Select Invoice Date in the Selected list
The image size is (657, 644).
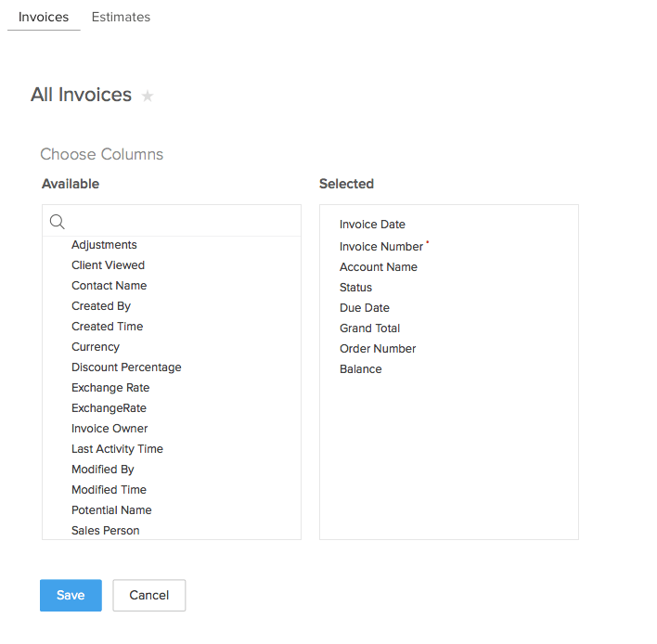click(372, 225)
